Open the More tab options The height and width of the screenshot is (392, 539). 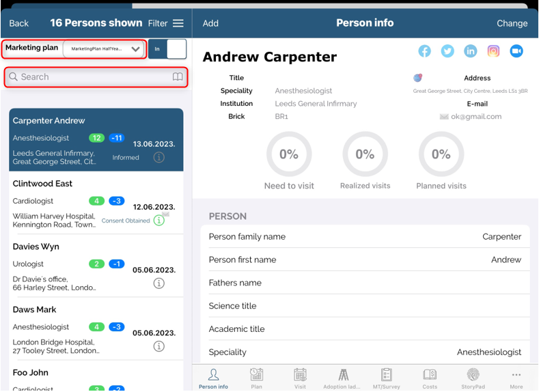(516, 378)
